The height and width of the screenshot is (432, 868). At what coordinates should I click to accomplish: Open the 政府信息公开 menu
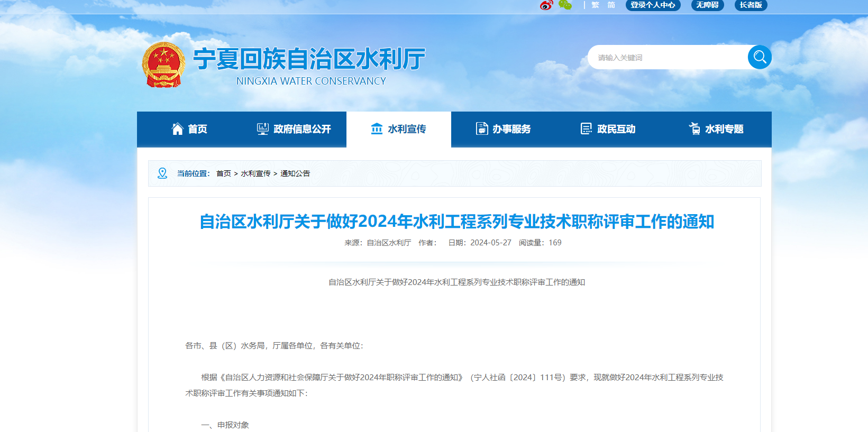pos(294,129)
